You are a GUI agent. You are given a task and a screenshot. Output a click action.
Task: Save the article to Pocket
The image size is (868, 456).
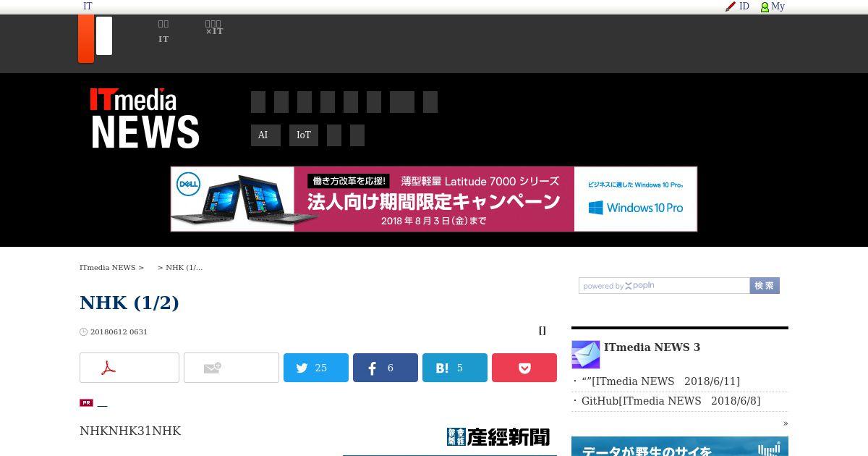coord(524,368)
